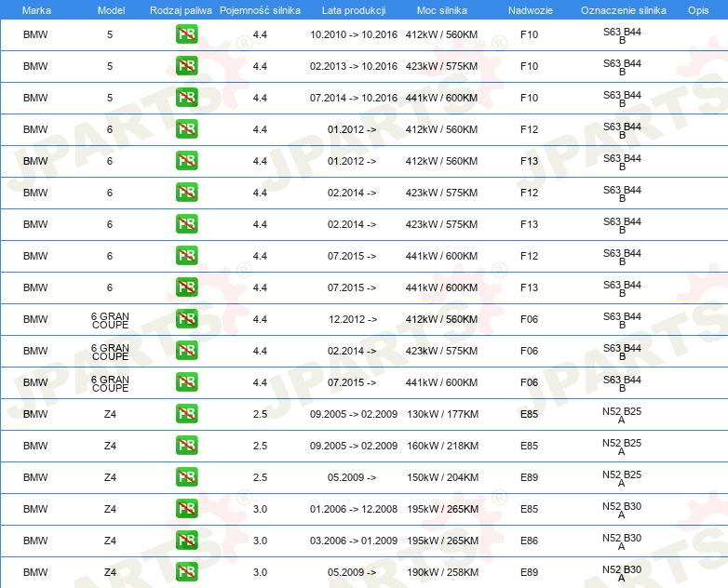Click fuel icon in 6 Gran Coupe 12.2012 row
This screenshot has width=728, height=588.
pos(186,318)
